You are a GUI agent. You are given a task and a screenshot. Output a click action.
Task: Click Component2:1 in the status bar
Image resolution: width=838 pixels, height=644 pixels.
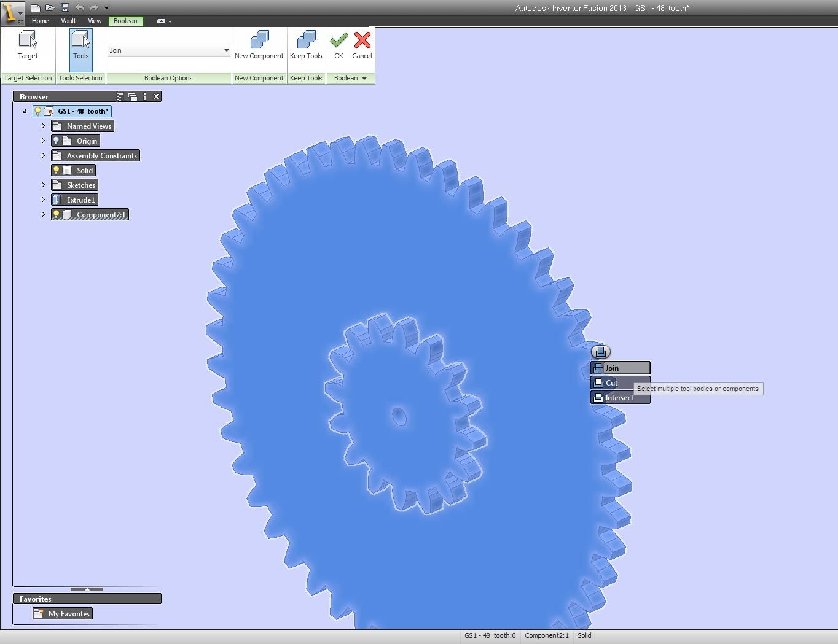pyautogui.click(x=546, y=635)
